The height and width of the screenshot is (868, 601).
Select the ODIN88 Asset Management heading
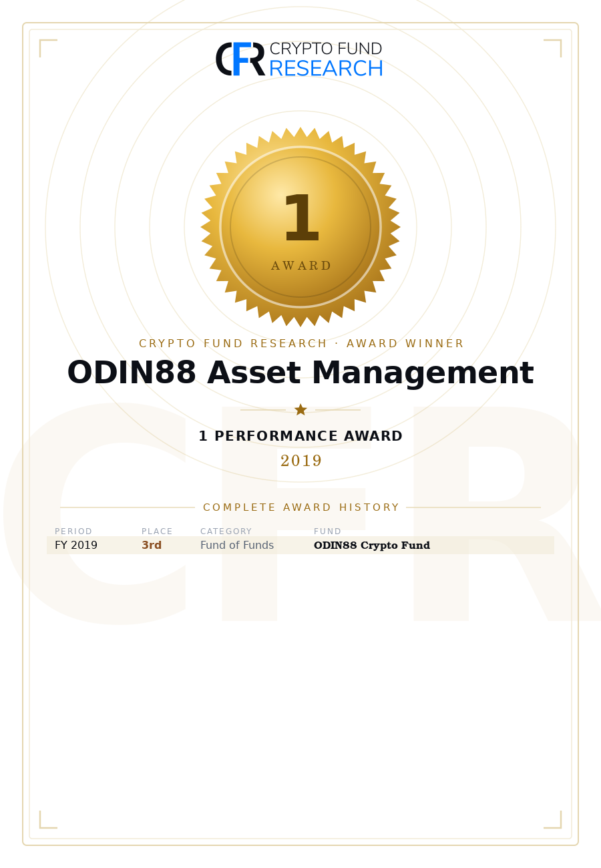click(300, 374)
